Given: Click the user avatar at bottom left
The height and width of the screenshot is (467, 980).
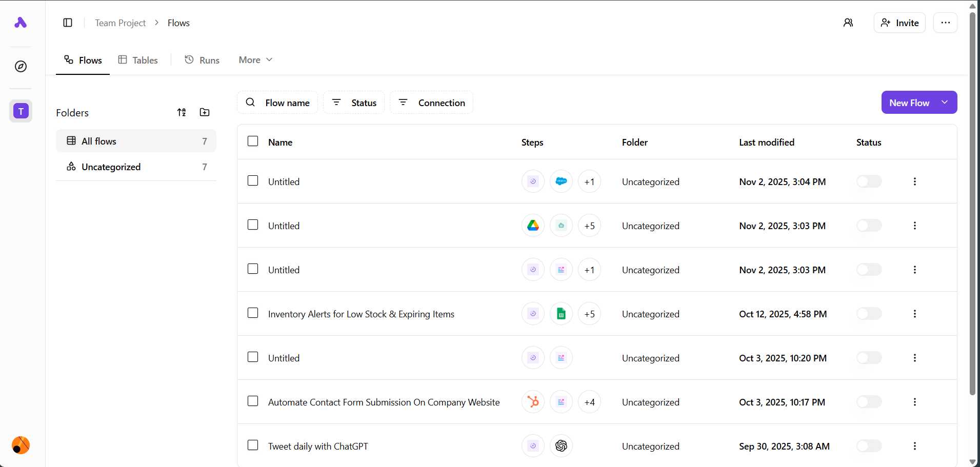Looking at the screenshot, I should [21, 445].
